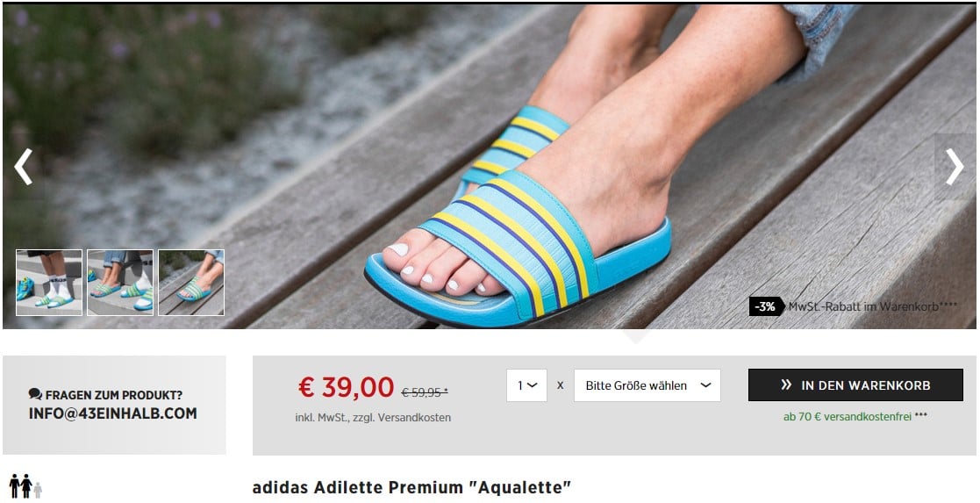Click the red € 39,00 sale price
The image size is (980, 503).
[347, 387]
